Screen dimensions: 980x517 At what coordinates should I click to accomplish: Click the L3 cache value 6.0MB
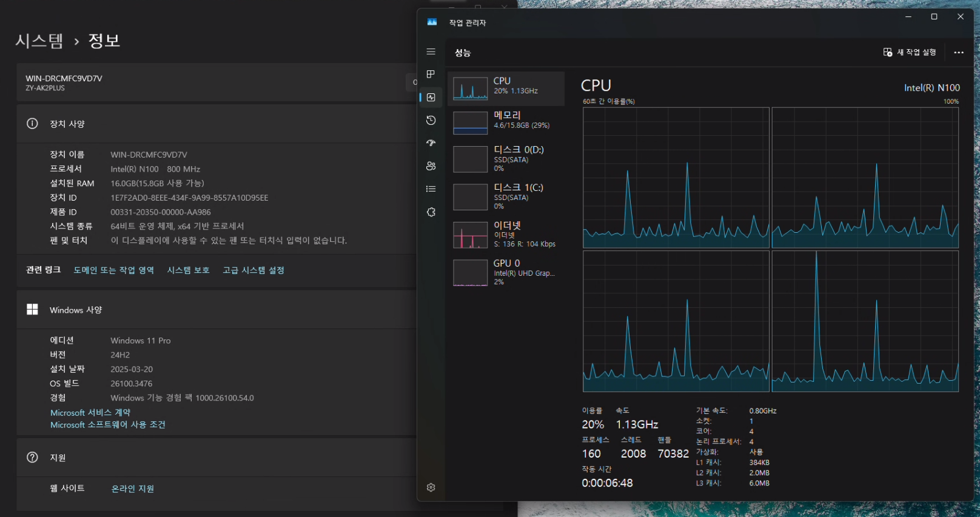(759, 483)
